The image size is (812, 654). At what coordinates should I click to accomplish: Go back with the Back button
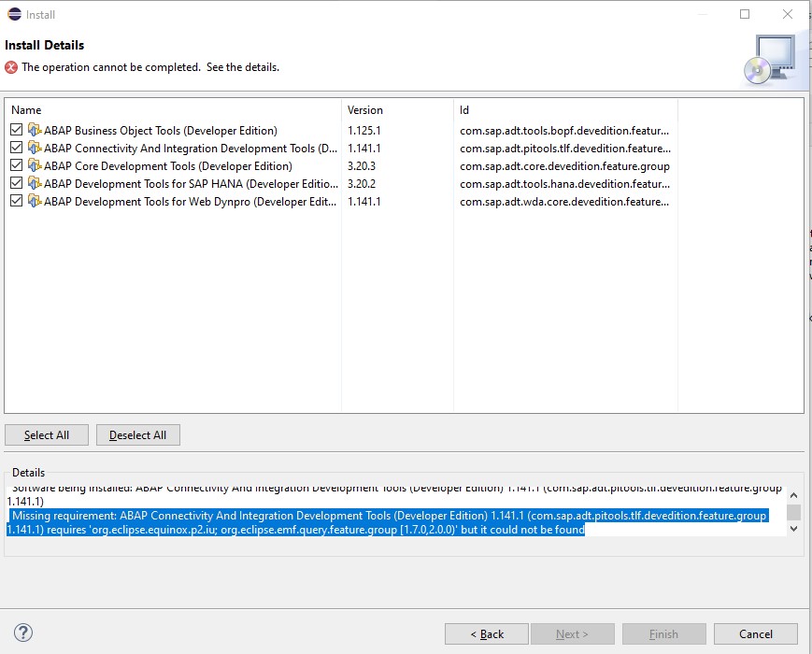(x=487, y=633)
